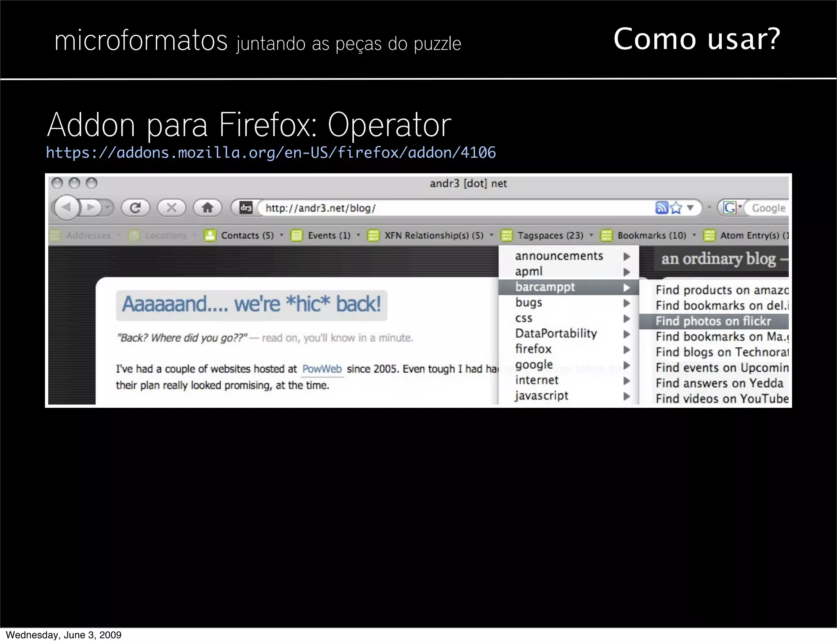Click the Forward arrow button

pyautogui.click(x=91, y=208)
